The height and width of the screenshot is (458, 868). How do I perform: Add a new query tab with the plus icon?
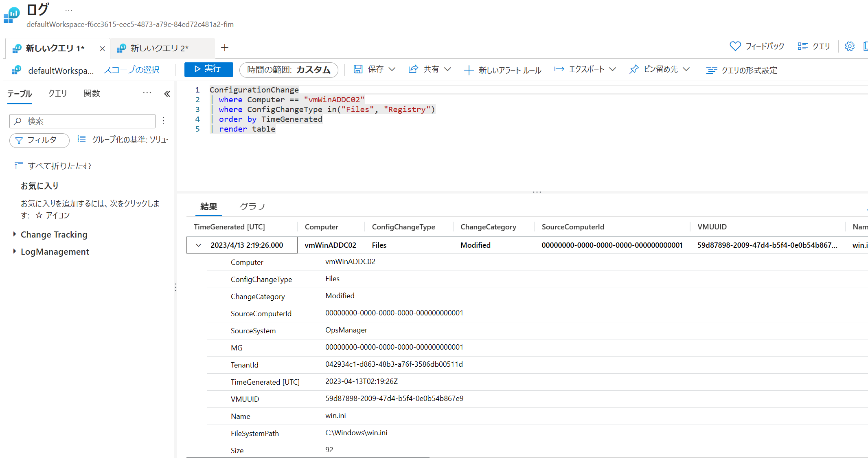pyautogui.click(x=224, y=48)
